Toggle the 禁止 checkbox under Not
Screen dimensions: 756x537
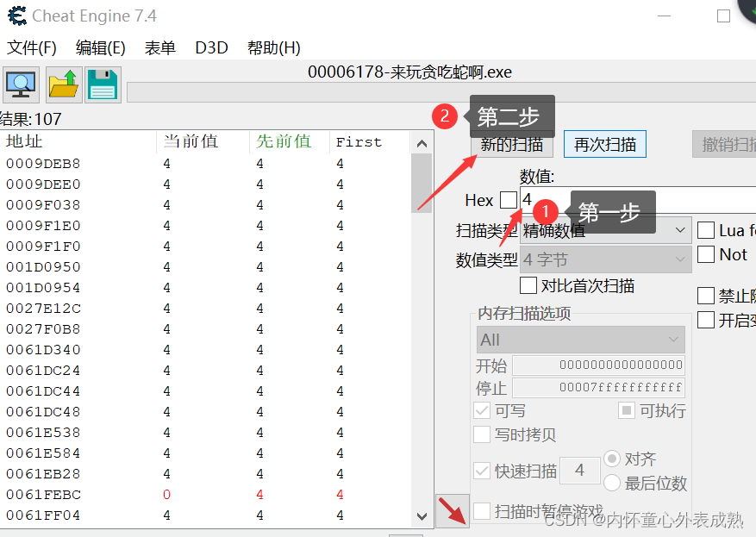point(706,296)
